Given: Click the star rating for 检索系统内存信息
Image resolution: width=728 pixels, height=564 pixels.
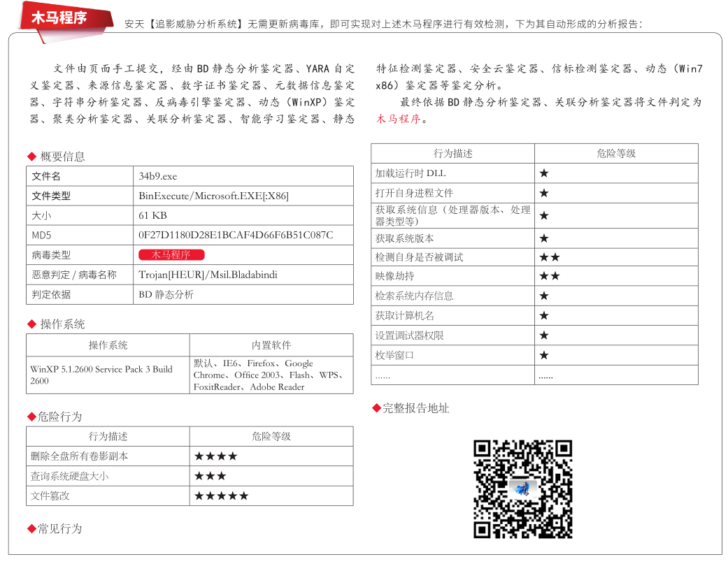Looking at the screenshot, I should (x=544, y=296).
